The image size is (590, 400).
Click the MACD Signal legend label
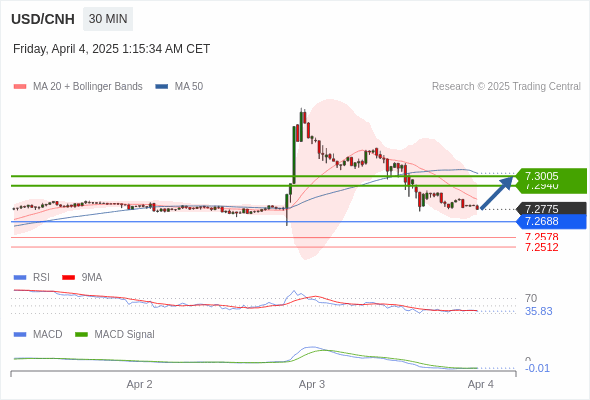click(125, 335)
